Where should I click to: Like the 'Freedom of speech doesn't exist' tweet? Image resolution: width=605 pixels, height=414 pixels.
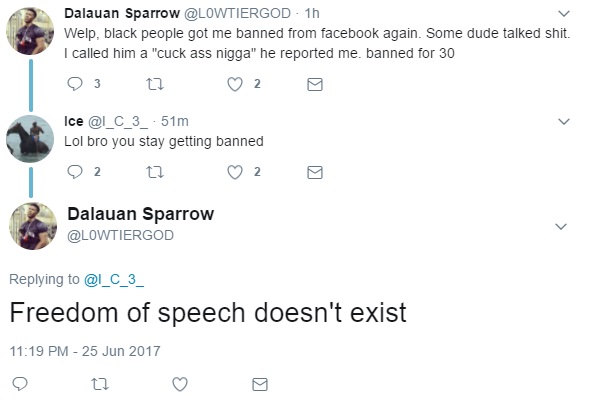pyautogui.click(x=180, y=384)
